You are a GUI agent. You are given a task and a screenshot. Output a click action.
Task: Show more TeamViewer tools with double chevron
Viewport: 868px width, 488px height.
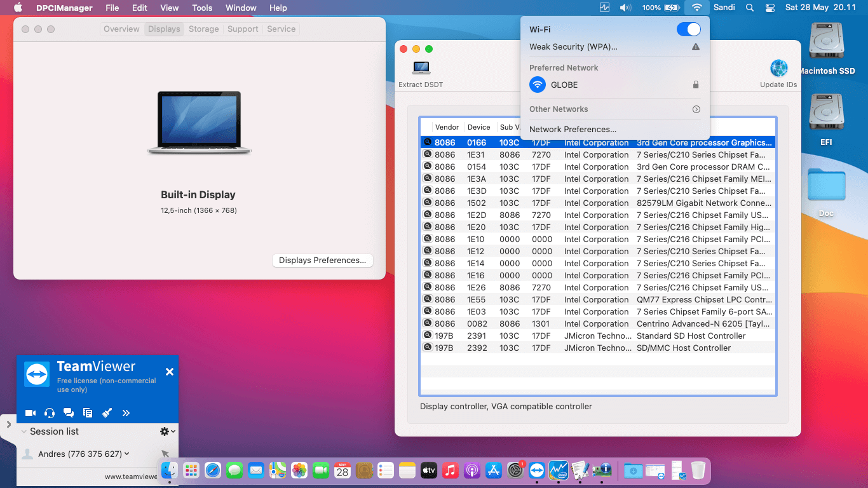[126, 413]
